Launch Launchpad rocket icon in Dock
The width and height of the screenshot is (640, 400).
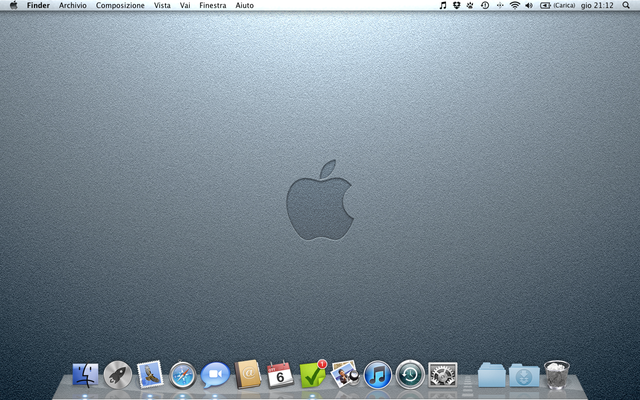coord(118,375)
